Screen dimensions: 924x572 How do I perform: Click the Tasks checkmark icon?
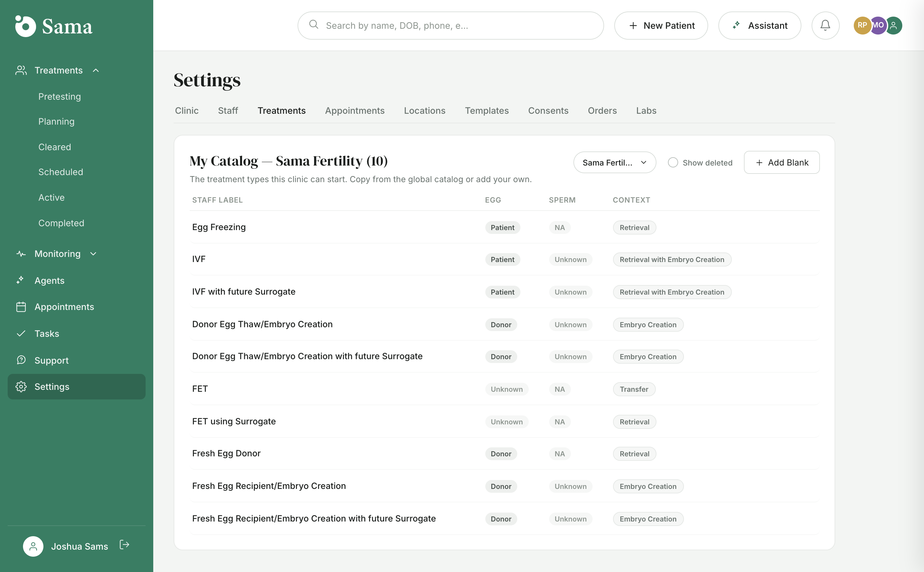[21, 333]
